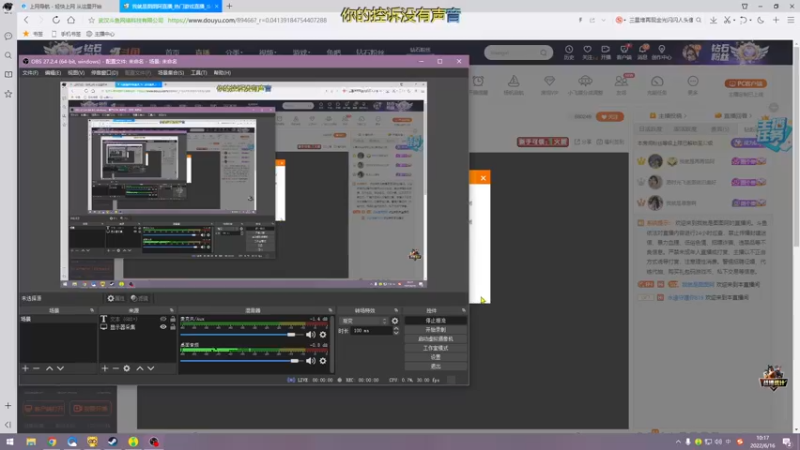Open Douyu 关注 follow heart icon

[587, 52]
